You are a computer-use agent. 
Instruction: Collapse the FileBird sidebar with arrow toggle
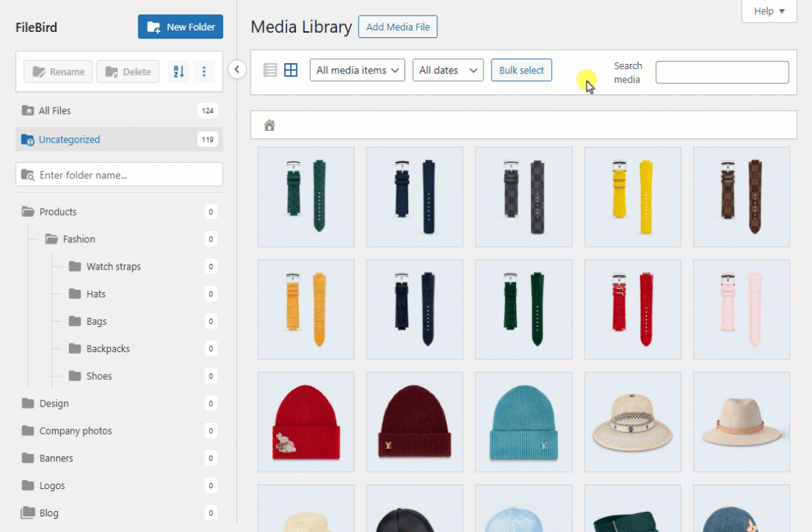(x=236, y=69)
